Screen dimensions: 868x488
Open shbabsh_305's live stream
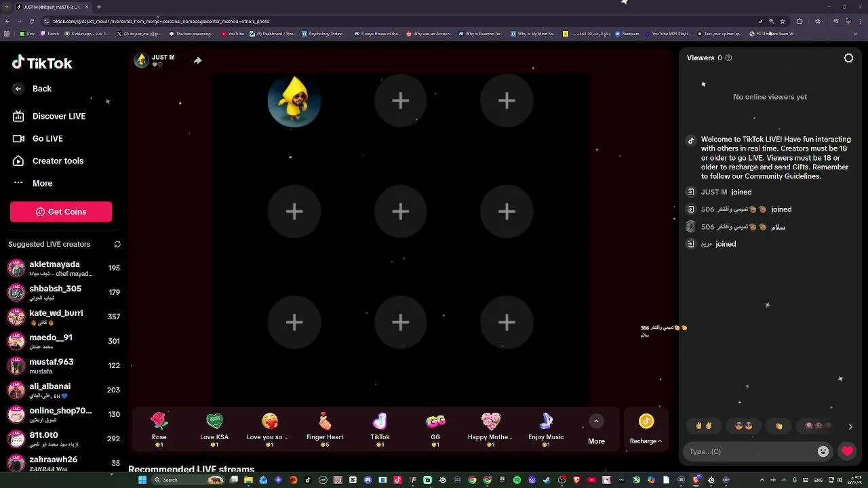coord(64,293)
